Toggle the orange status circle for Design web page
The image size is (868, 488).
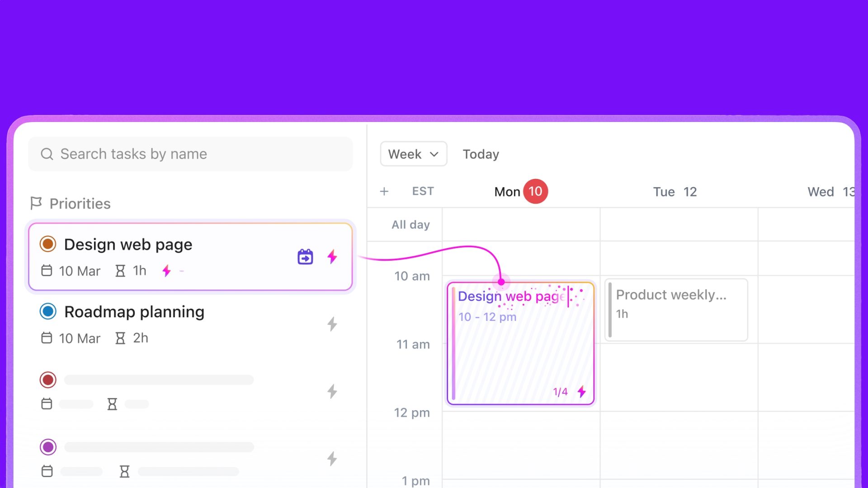point(48,244)
